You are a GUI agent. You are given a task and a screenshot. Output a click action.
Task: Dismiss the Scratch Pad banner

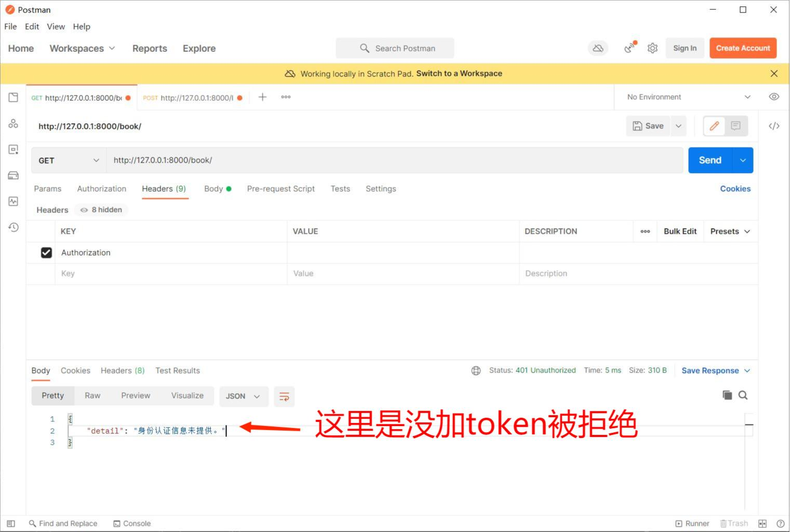774,73
